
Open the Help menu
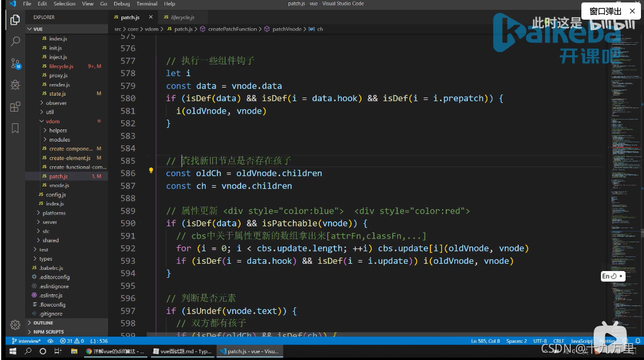(x=169, y=4)
